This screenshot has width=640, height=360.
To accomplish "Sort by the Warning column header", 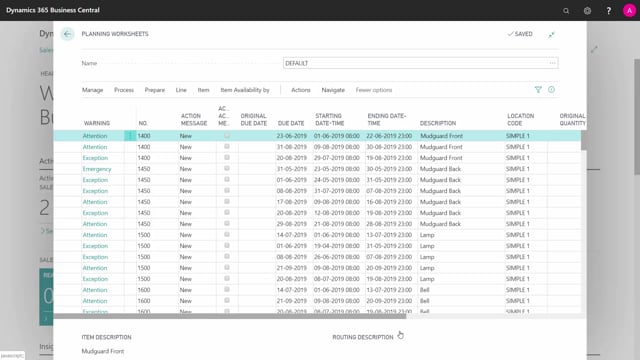I will [x=97, y=123].
